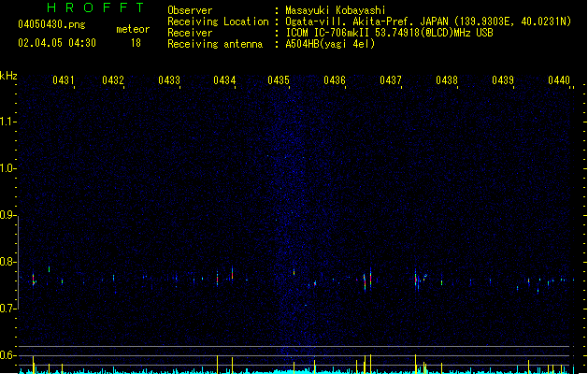Image resolution: width=588 pixels, height=374 pixels.
Task: Click the 0436 time marker
Action: (335, 80)
